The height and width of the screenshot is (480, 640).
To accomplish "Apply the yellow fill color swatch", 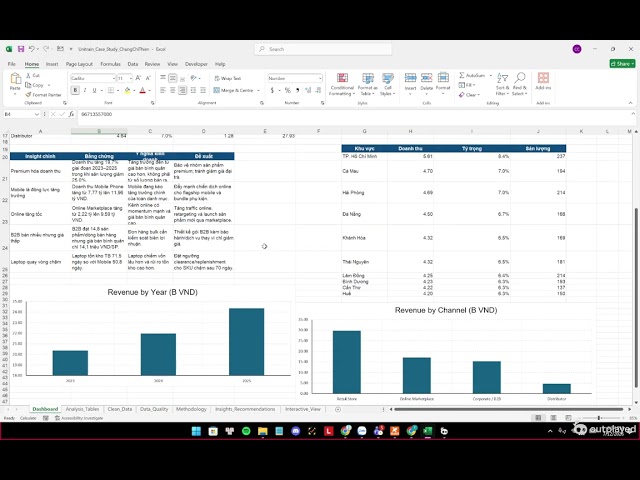I will 127,90.
